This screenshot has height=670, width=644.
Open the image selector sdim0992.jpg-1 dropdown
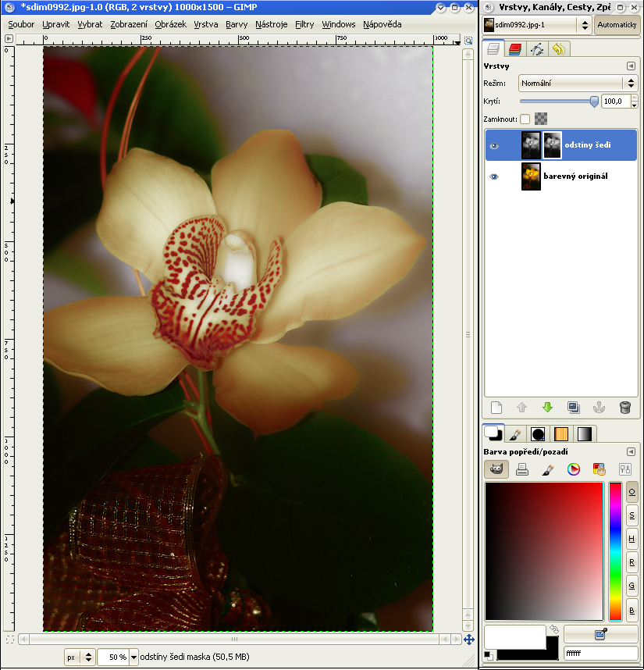coord(537,25)
